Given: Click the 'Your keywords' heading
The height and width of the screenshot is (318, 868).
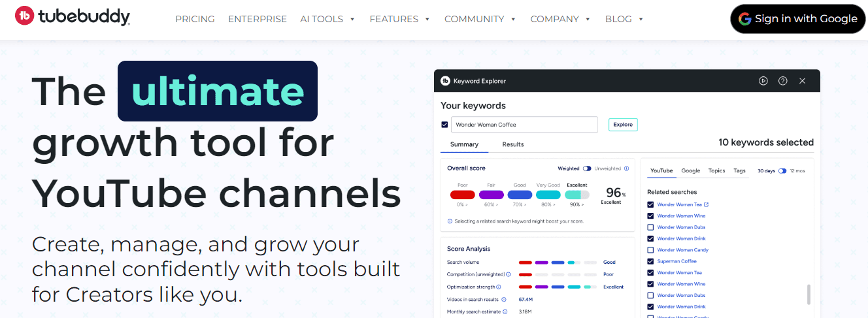Looking at the screenshot, I should (x=473, y=106).
